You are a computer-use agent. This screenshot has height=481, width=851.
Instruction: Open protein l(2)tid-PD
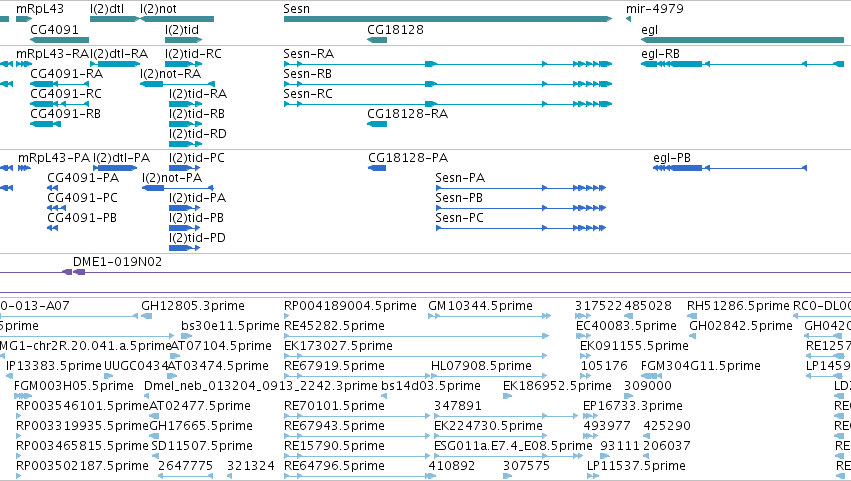197,238
